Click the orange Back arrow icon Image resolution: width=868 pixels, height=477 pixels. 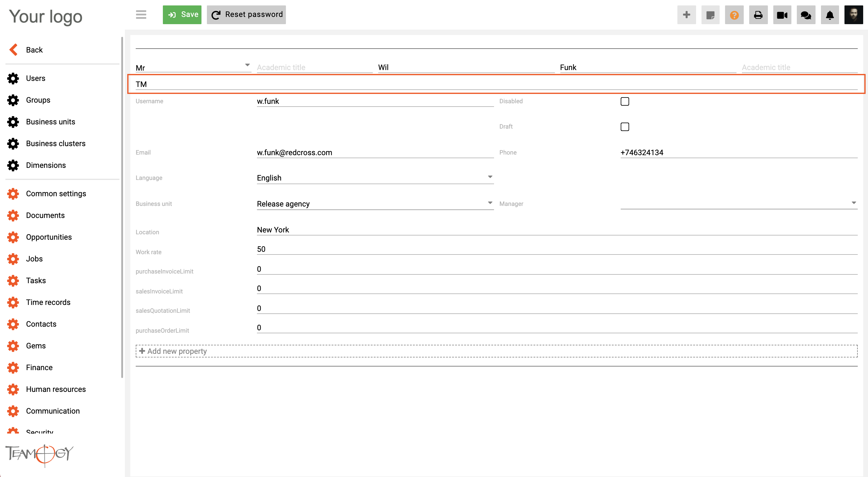coord(13,50)
